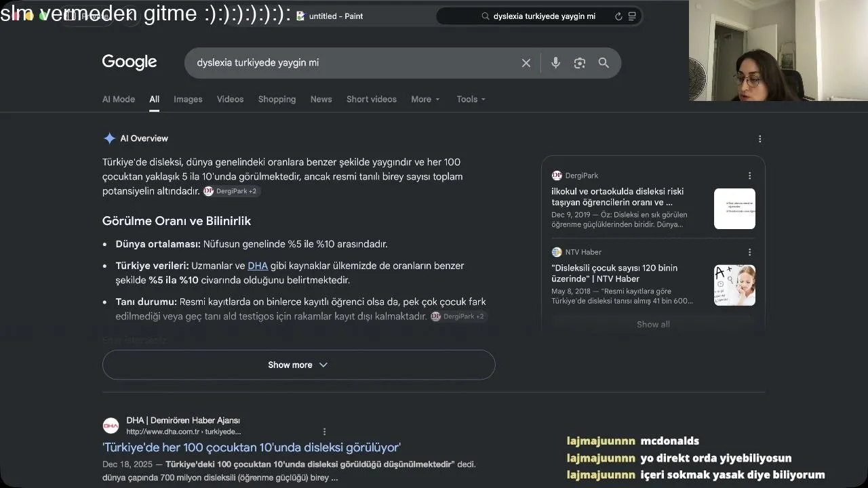Viewport: 868px width, 488px height.
Task: Click the reader icon in the address bar
Action: coord(632,16)
